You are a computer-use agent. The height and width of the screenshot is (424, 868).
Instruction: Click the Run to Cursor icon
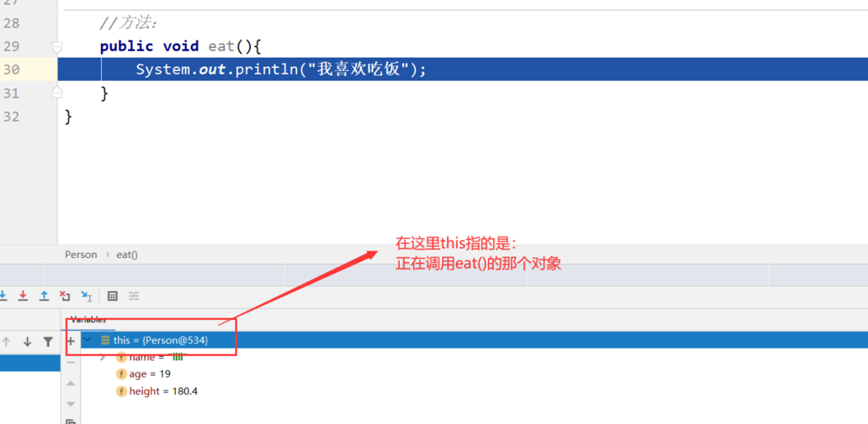(x=86, y=296)
